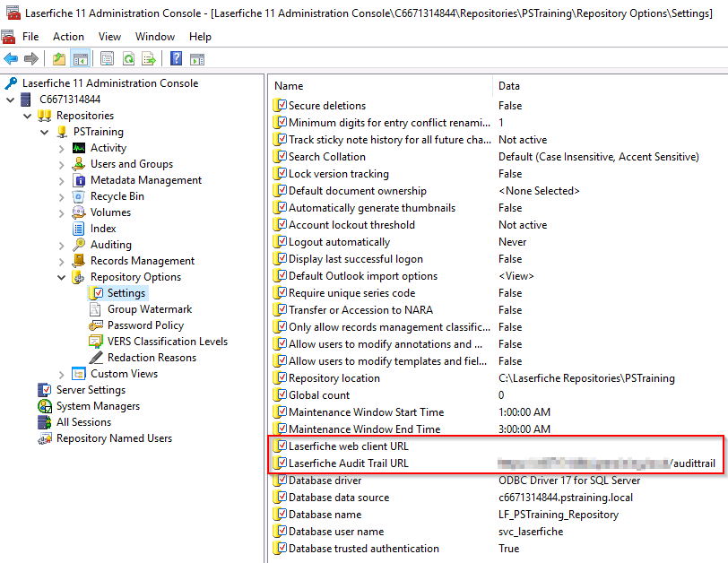The image size is (728, 563).
Task: Select the Password Policy key icon
Action: (95, 325)
